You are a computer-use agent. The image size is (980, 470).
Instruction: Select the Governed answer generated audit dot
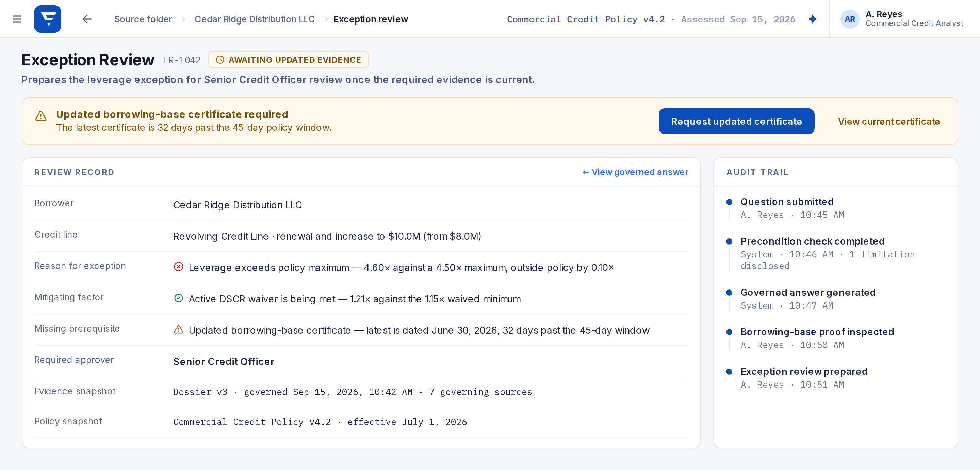pos(729,293)
